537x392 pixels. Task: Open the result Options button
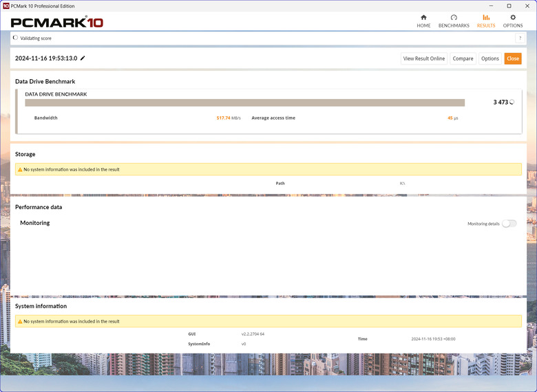[x=489, y=58]
